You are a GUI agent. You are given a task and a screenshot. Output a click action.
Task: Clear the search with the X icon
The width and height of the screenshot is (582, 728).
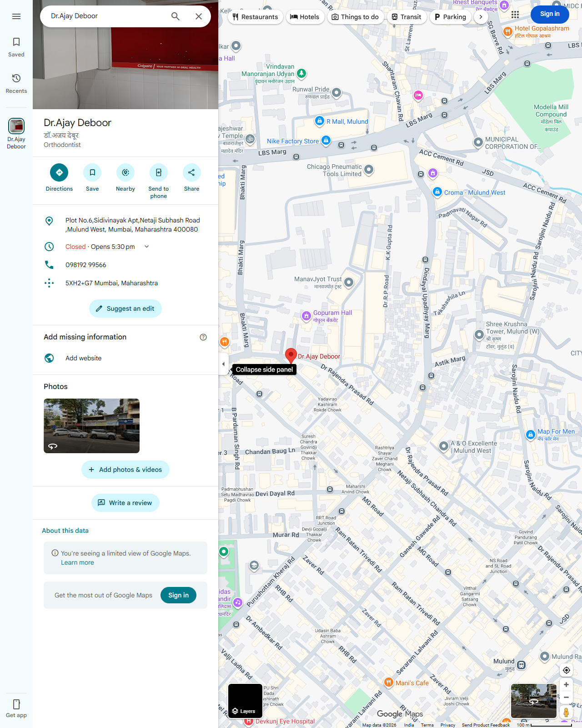(199, 16)
